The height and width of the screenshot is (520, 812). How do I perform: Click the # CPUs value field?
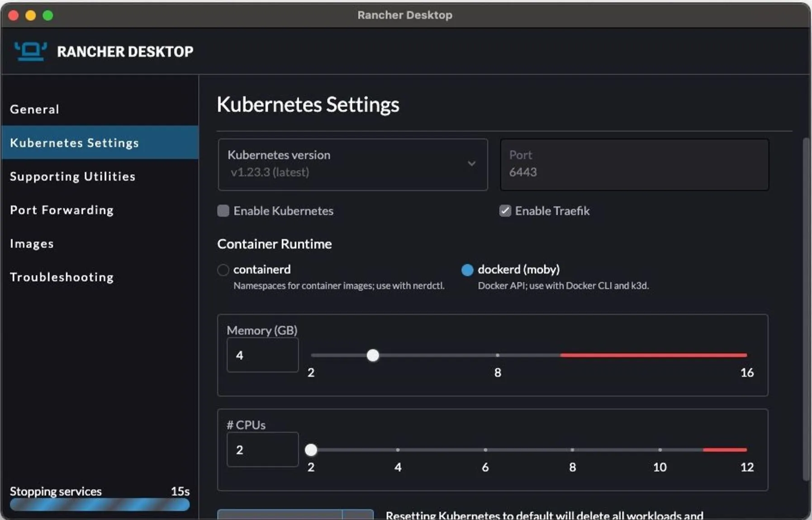click(262, 449)
